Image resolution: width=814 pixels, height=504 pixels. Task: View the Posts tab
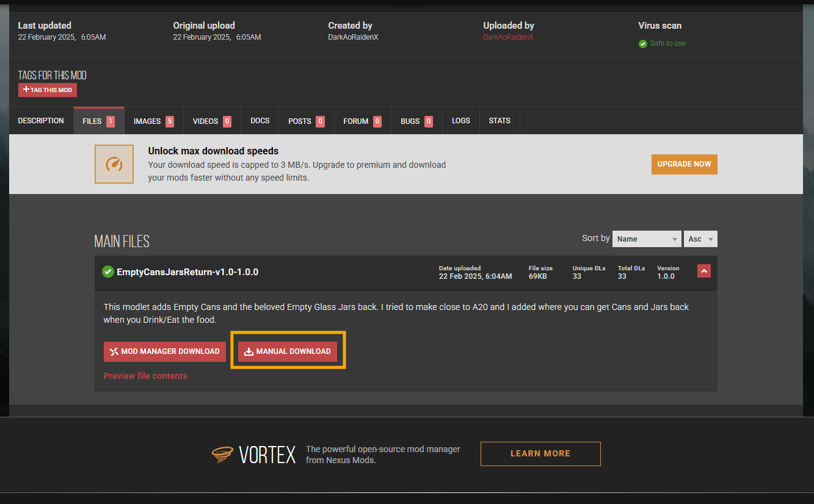tap(307, 121)
